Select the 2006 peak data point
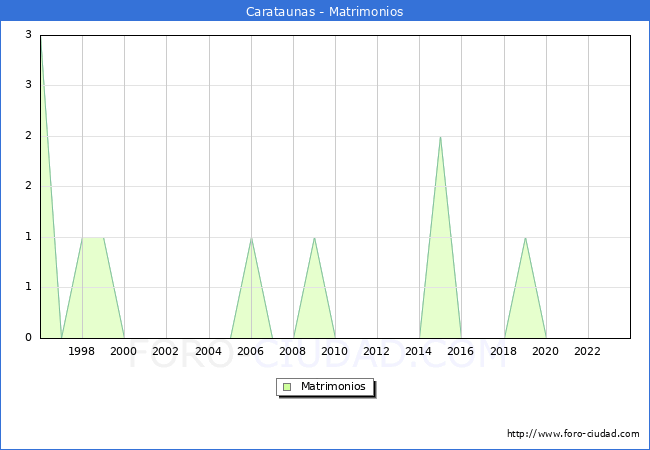Image resolution: width=650 pixels, height=450 pixels. click(x=251, y=238)
